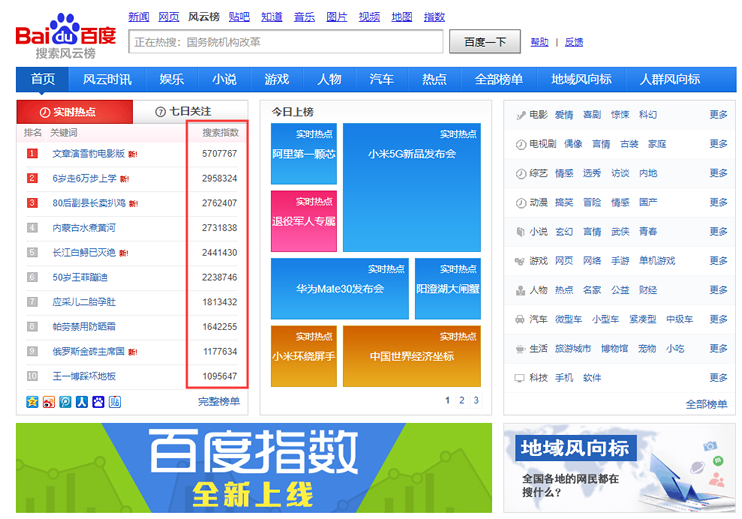This screenshot has height=519, width=742.
Task: Open 娱乐 in the navigation bar
Action: [x=172, y=79]
